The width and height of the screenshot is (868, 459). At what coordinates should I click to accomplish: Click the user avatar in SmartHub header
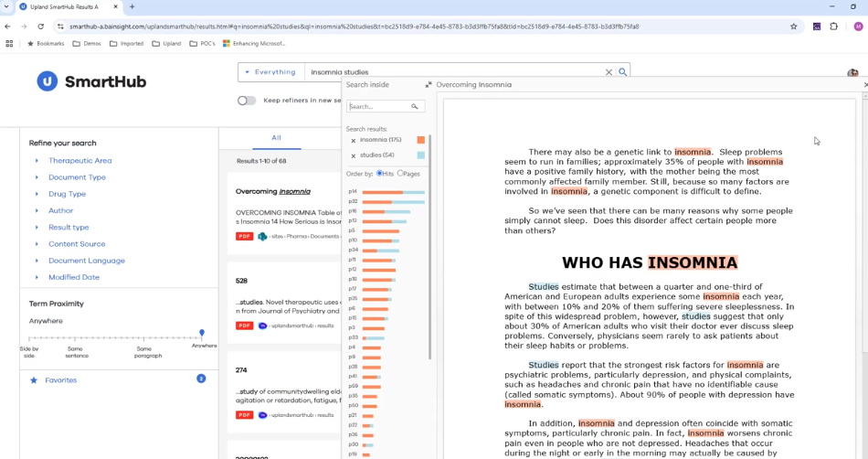coord(852,72)
